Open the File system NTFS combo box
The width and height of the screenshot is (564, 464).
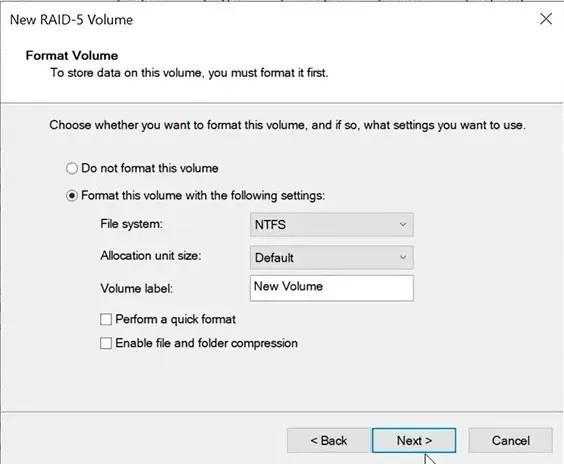[x=332, y=225]
